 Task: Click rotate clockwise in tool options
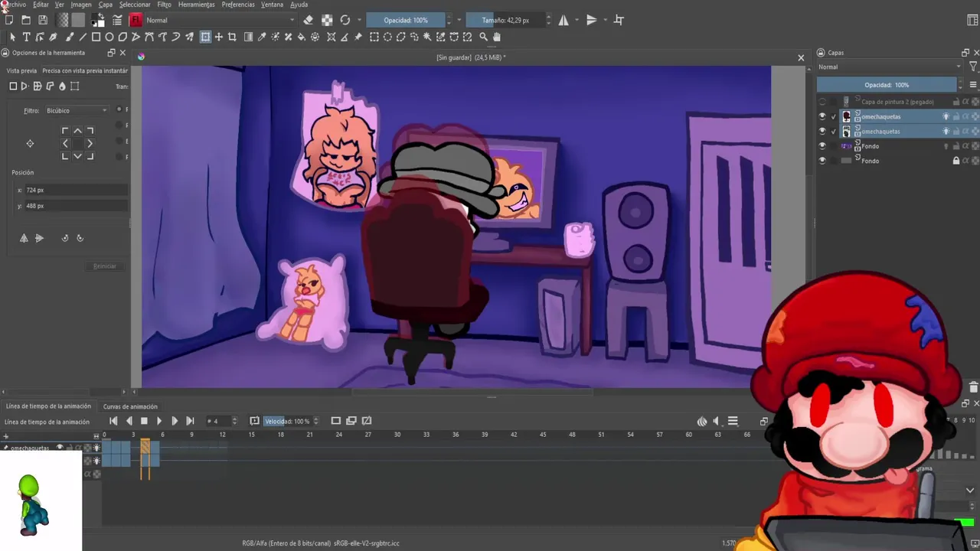pos(80,238)
